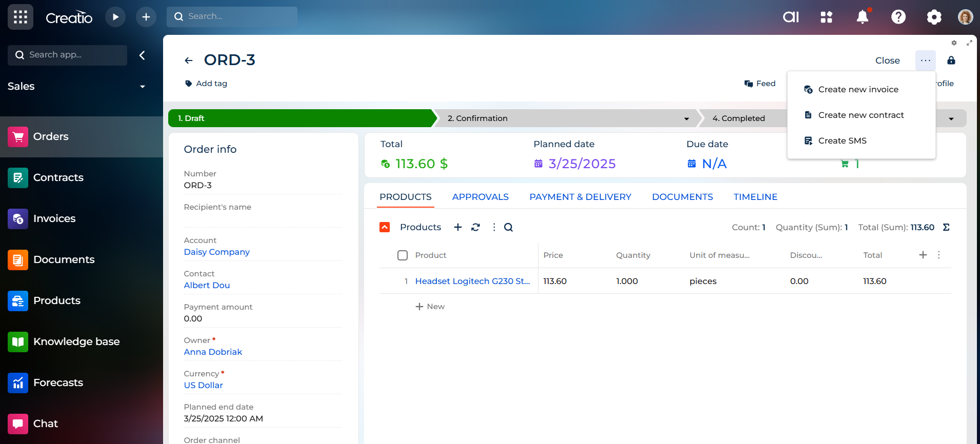Open Knowledge base section in sidebar
Viewport: 980px width, 444px height.
click(x=82, y=341)
